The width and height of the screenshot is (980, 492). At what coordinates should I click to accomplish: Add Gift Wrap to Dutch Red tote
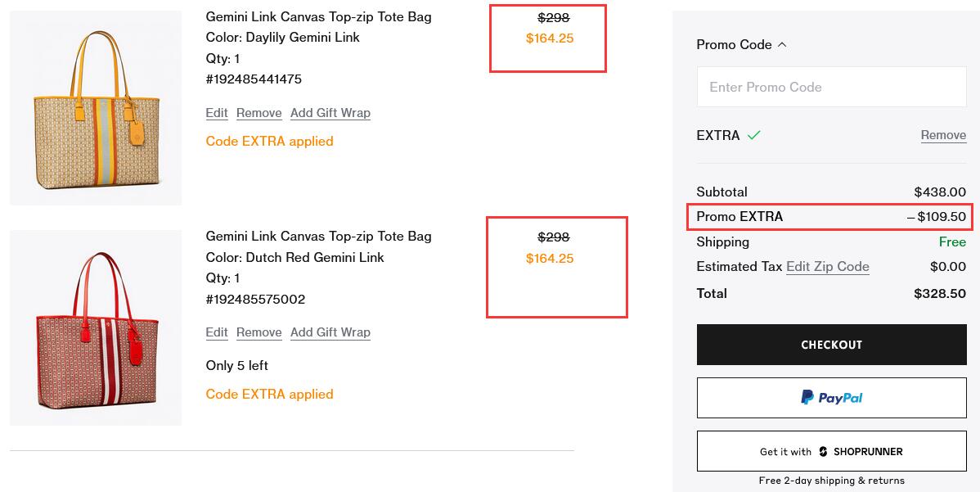click(330, 332)
